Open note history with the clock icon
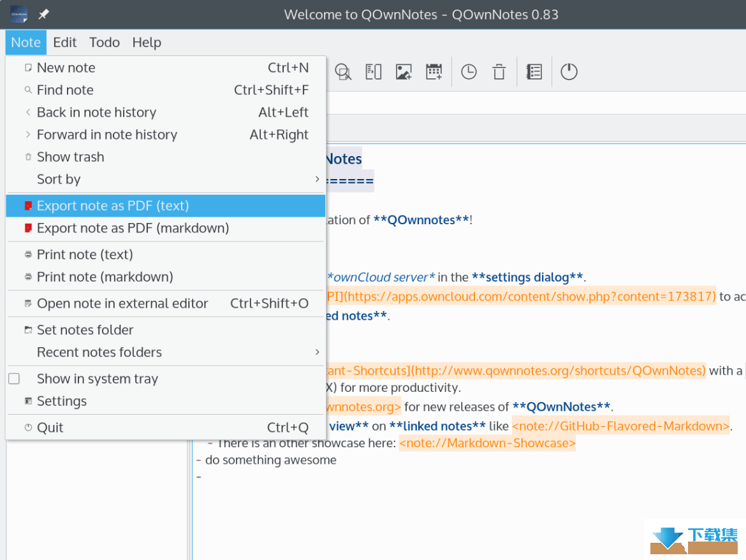This screenshot has width=746, height=560. pyautogui.click(x=469, y=72)
